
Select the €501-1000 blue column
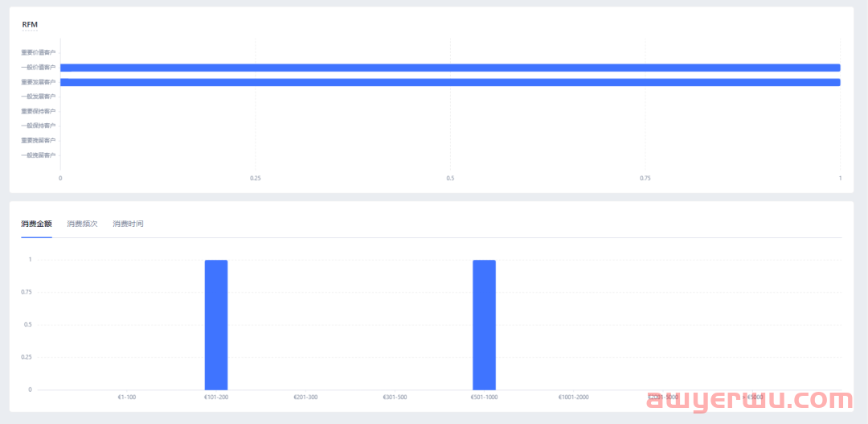pyautogui.click(x=484, y=324)
